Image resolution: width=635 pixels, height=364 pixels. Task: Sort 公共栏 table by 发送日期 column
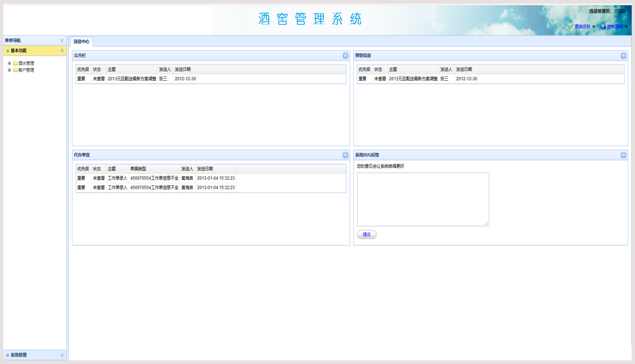[185, 70]
